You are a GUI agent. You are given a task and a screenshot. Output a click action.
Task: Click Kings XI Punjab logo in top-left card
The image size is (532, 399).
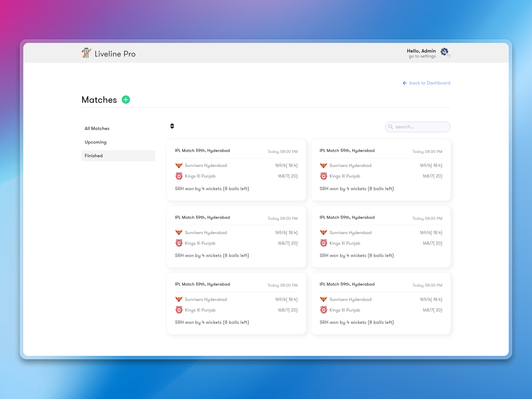click(x=179, y=176)
